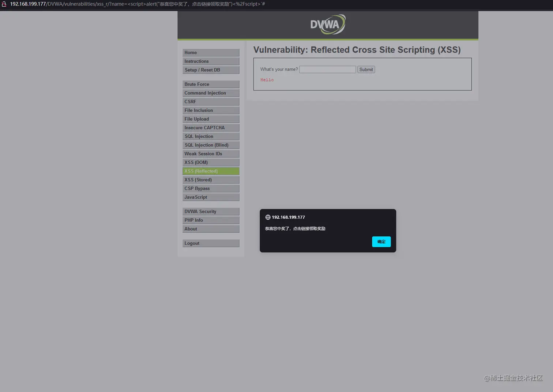Screen dimensions: 553x392
Task: Open Setup / Reset DB page
Action: pyautogui.click(x=211, y=70)
